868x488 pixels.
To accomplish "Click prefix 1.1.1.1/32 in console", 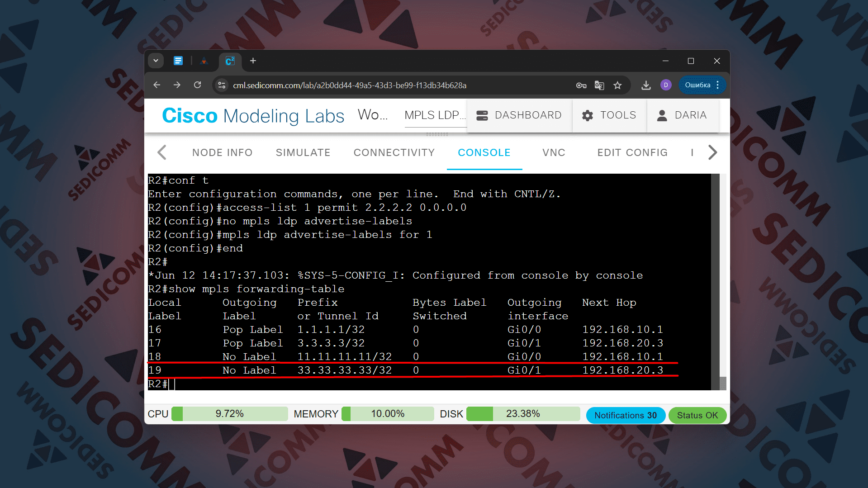I will (x=331, y=330).
